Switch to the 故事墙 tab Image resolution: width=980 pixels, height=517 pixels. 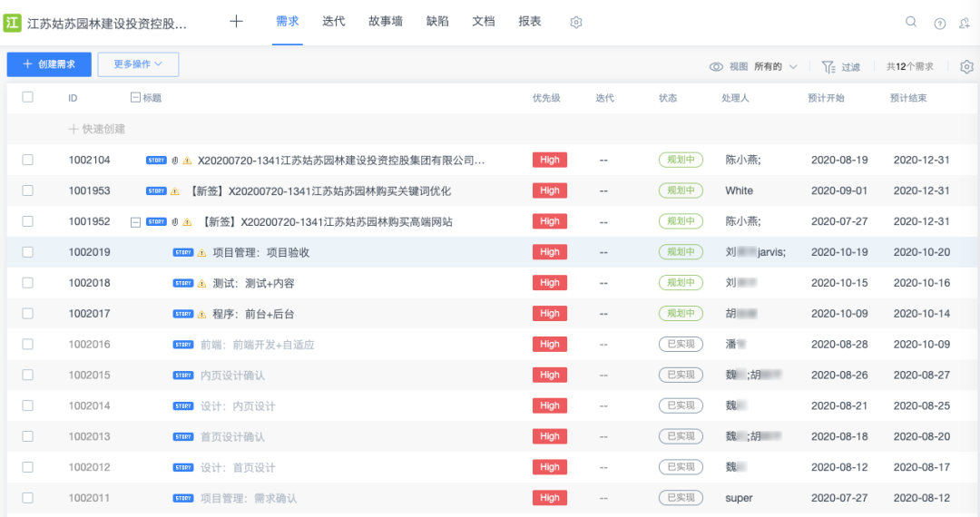coord(386,22)
